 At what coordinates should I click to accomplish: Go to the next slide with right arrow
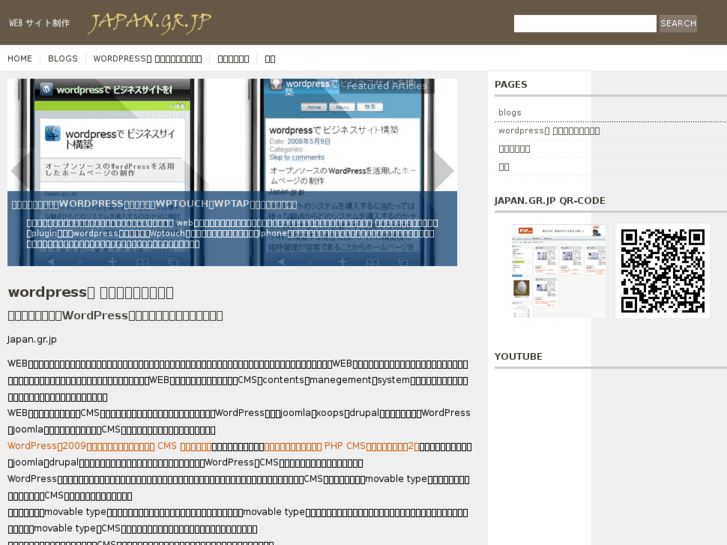(444, 170)
